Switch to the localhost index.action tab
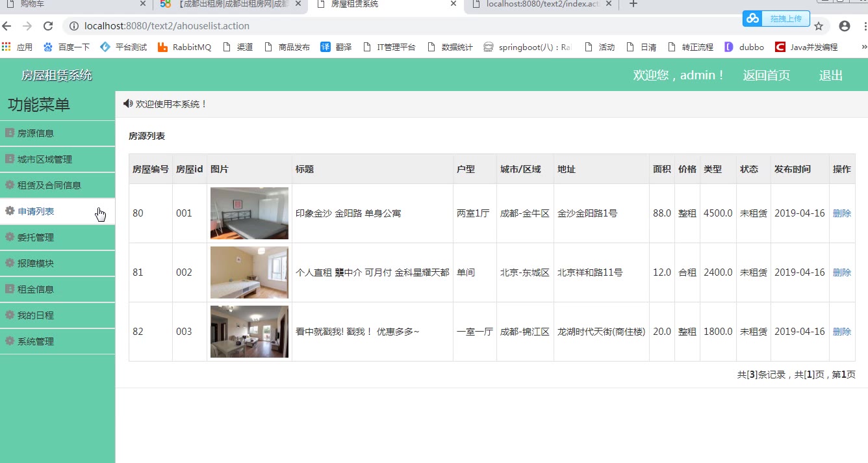The width and height of the screenshot is (868, 463). point(541,4)
